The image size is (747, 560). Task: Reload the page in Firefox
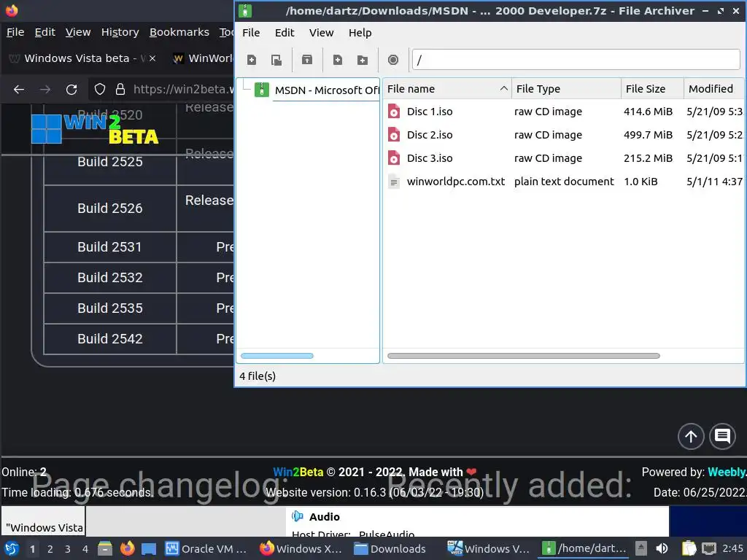(x=71, y=90)
